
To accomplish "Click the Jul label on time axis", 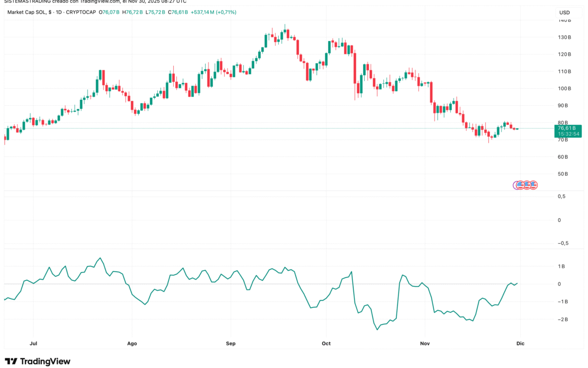I will pos(33,343).
